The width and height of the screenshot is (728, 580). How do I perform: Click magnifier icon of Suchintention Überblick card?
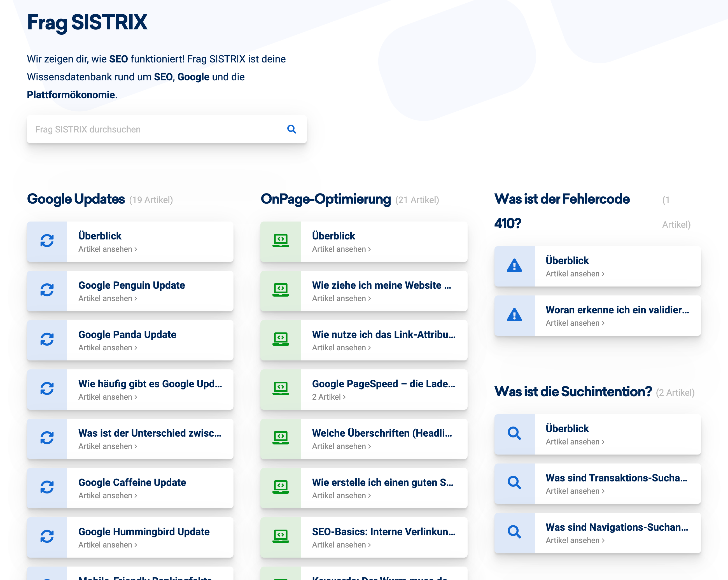coord(514,434)
